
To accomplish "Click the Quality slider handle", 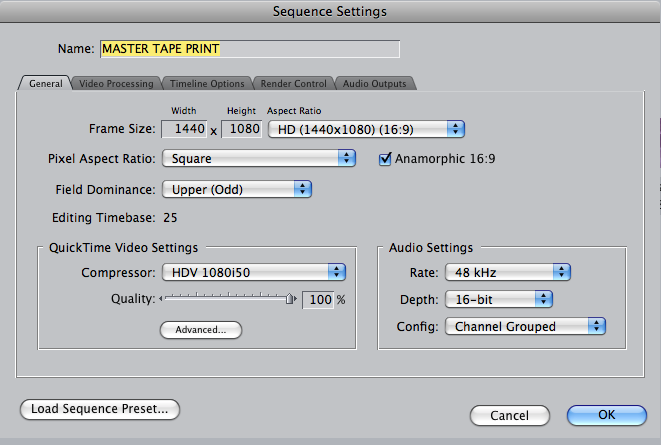I will [x=290, y=298].
